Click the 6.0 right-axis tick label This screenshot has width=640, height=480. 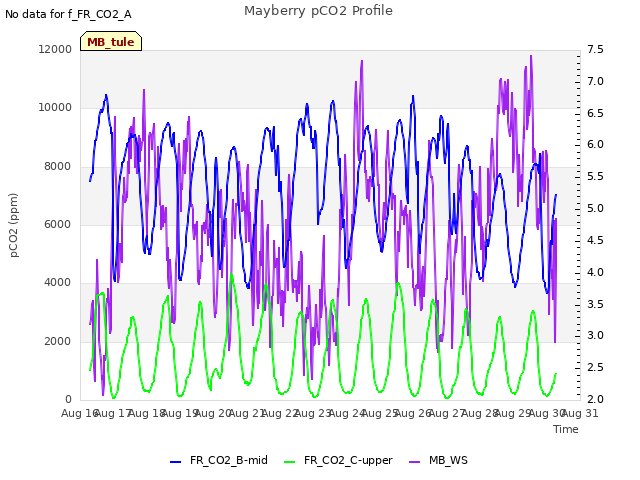pos(596,144)
